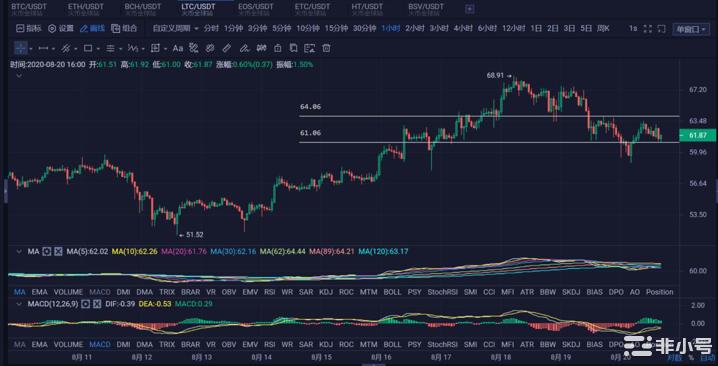718x366 pixels.
Task: Select the 15分钟 period
Action: click(336, 28)
